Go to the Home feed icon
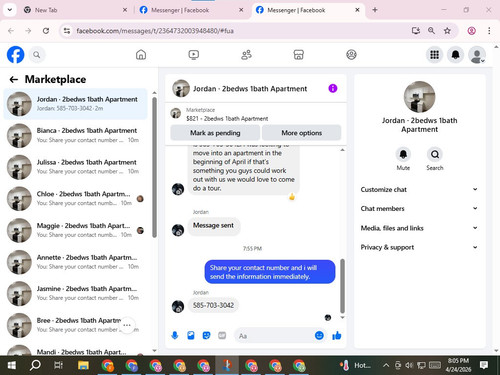The height and width of the screenshot is (375, 500). (x=141, y=55)
